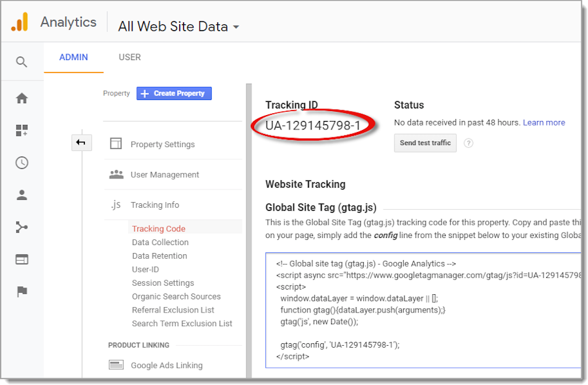Select User-ID menu item
The width and height of the screenshot is (588, 385).
(x=146, y=269)
